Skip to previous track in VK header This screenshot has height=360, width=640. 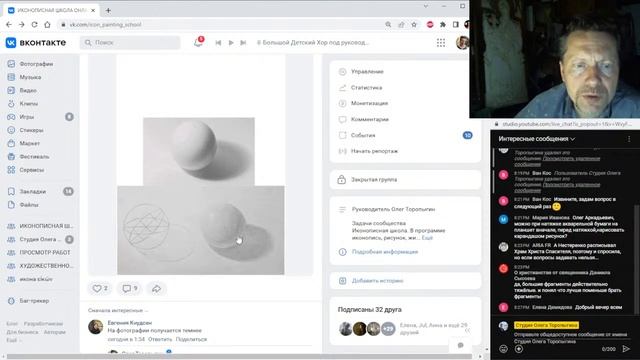(x=218, y=42)
